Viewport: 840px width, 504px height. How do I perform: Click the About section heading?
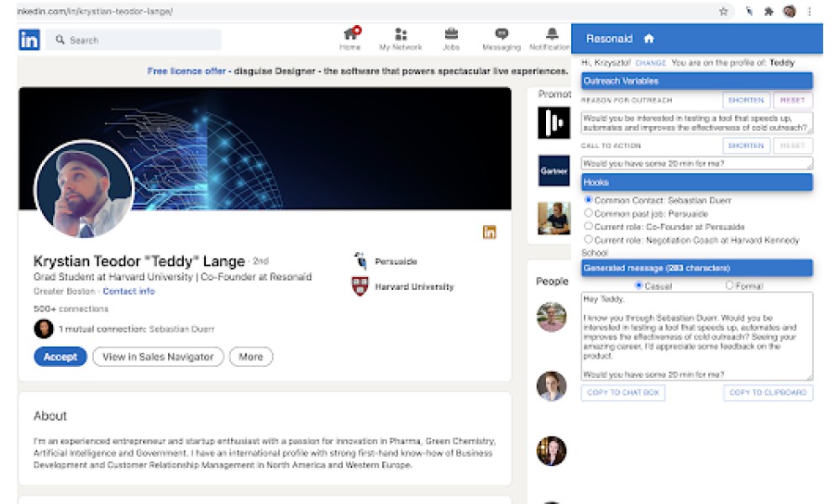tap(50, 416)
